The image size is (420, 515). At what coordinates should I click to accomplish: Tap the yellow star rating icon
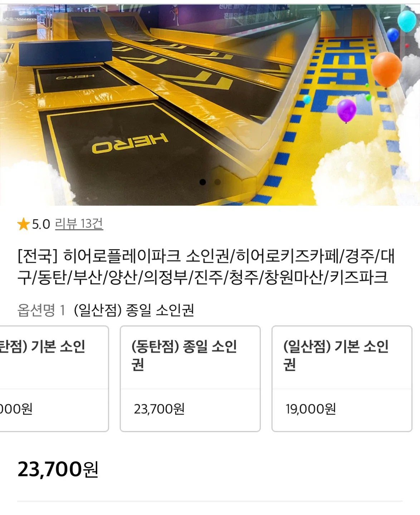[x=23, y=225]
